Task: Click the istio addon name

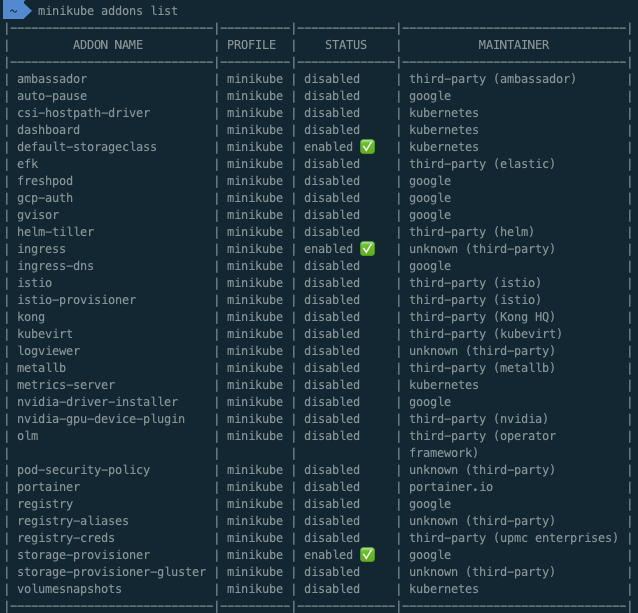Action: click(x=35, y=283)
